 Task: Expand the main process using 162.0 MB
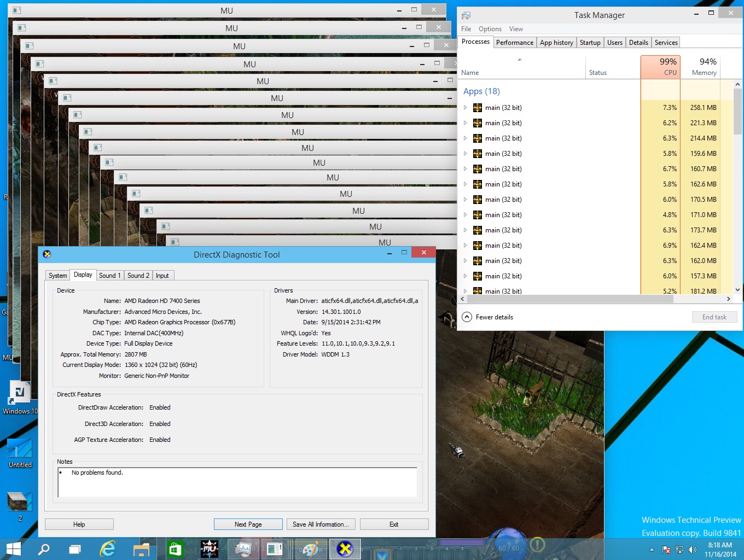466,261
